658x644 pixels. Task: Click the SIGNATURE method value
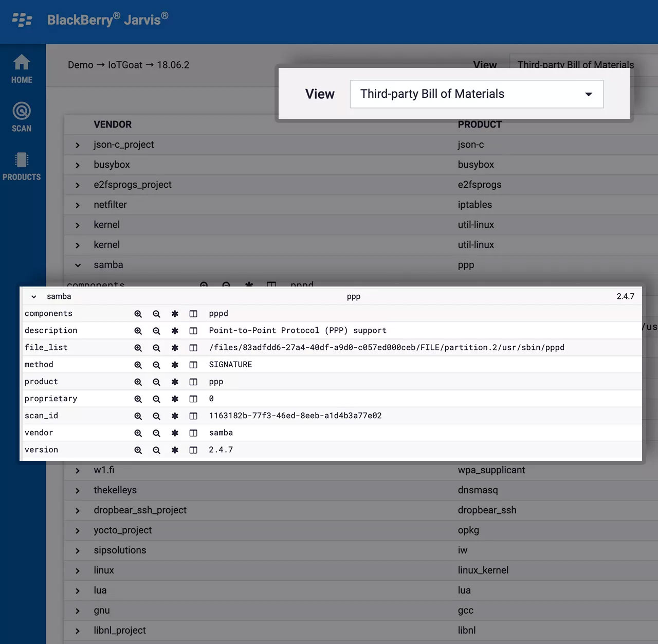(230, 365)
